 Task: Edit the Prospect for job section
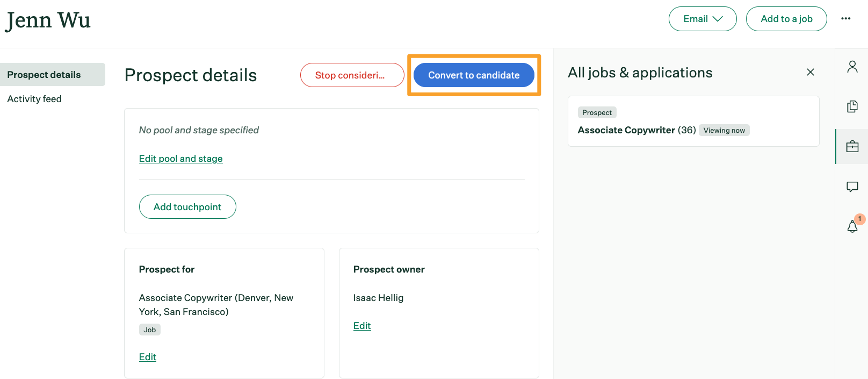click(x=147, y=357)
